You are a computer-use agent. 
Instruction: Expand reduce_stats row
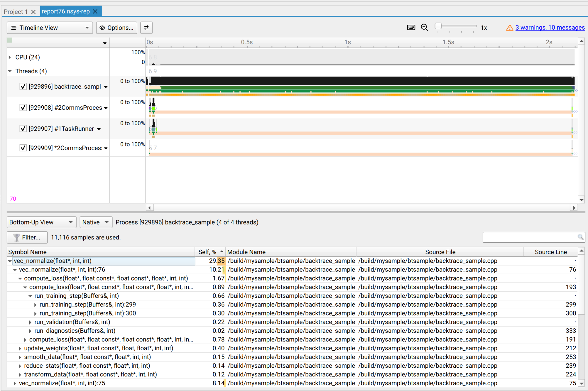[x=20, y=366]
